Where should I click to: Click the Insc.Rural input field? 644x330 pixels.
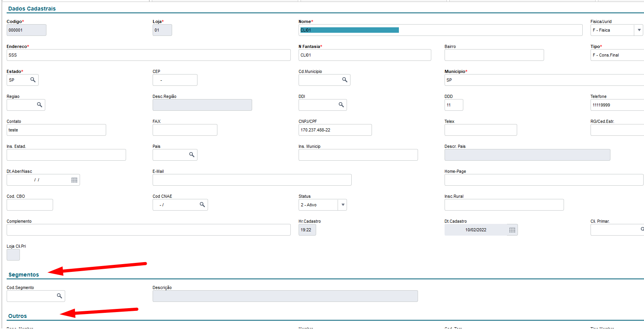coord(504,205)
